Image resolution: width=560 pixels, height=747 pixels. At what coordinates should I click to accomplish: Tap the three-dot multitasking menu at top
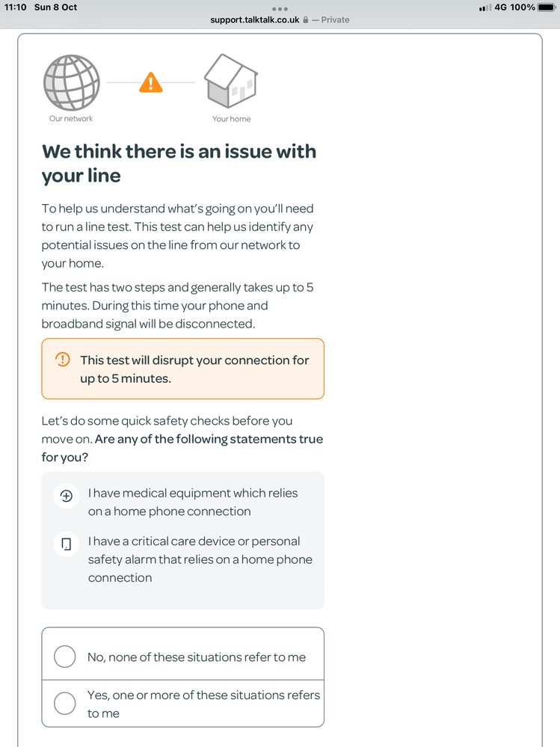(x=280, y=8)
